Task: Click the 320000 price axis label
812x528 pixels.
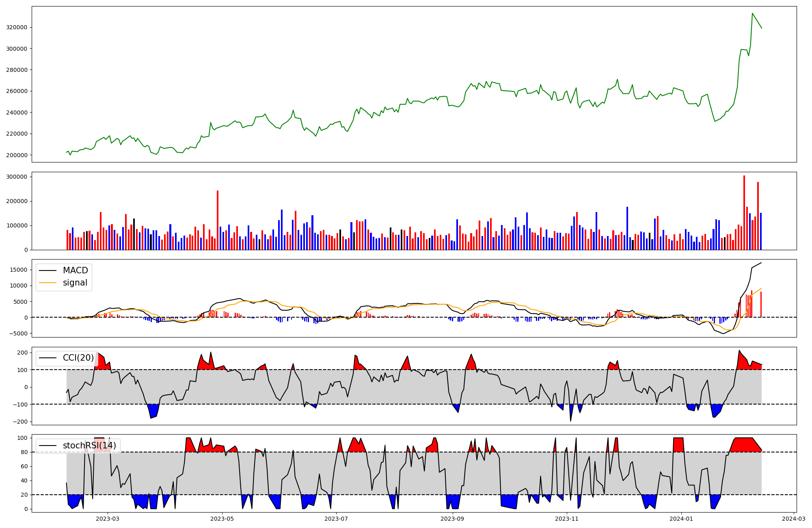Action: [x=17, y=28]
